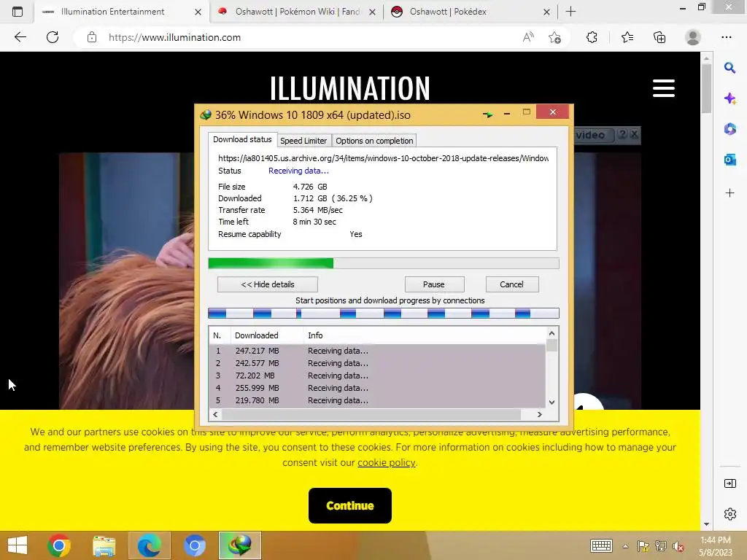Select the Download status tab
This screenshot has width=747, height=560.
coord(242,139)
